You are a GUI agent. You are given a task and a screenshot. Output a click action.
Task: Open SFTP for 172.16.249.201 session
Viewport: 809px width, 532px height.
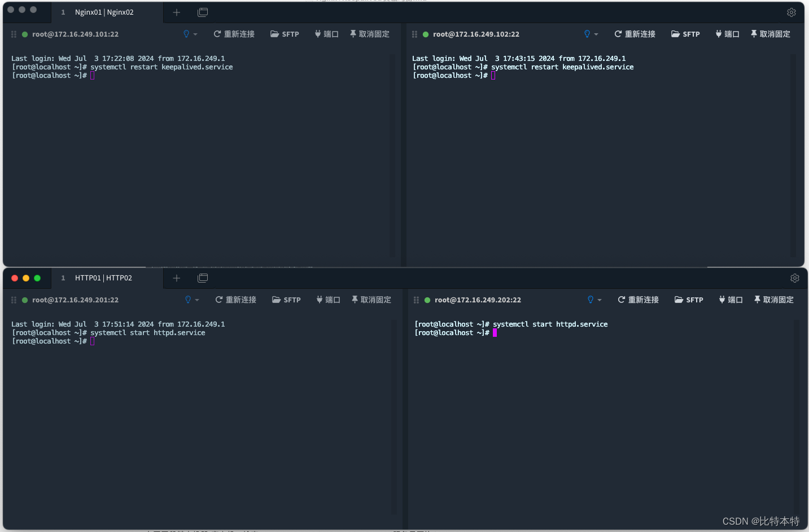(286, 300)
